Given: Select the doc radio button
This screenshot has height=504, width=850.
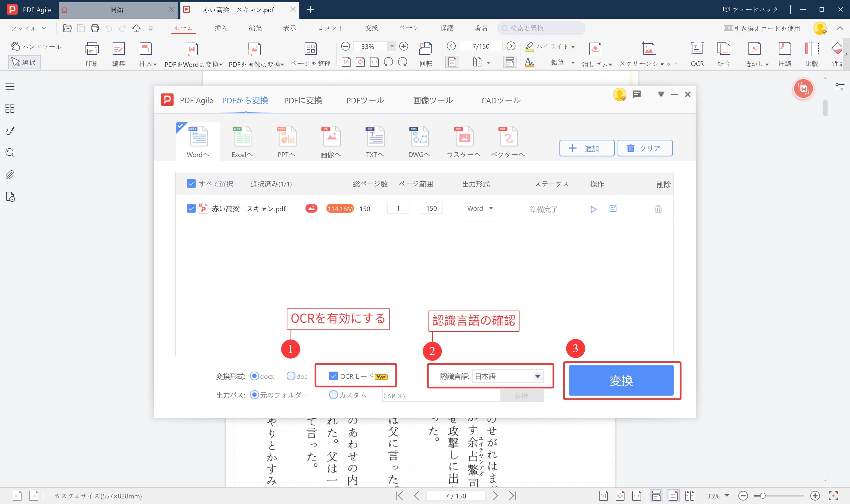Looking at the screenshot, I should pos(291,376).
